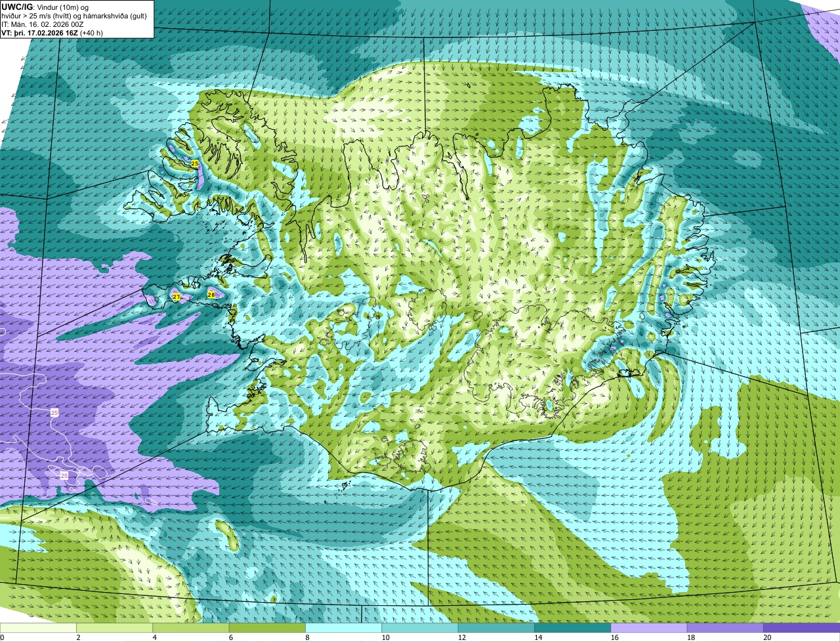
Task: Select the light cyan 8–10 m/s legend segment
Action: click(343, 628)
